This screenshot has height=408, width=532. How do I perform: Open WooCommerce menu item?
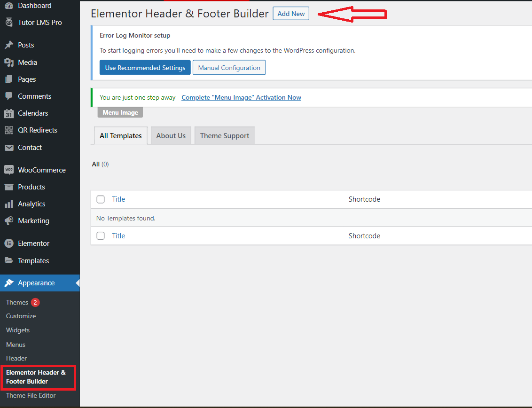click(42, 170)
